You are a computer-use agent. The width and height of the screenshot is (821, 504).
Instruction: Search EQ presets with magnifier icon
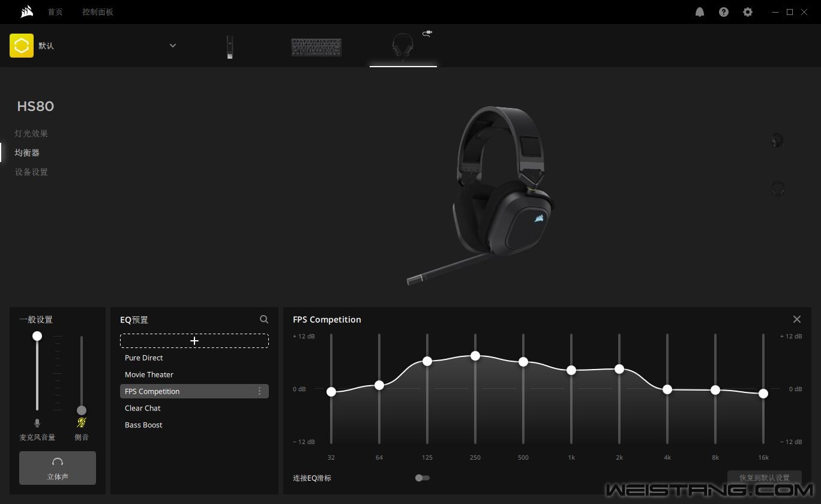tap(264, 320)
